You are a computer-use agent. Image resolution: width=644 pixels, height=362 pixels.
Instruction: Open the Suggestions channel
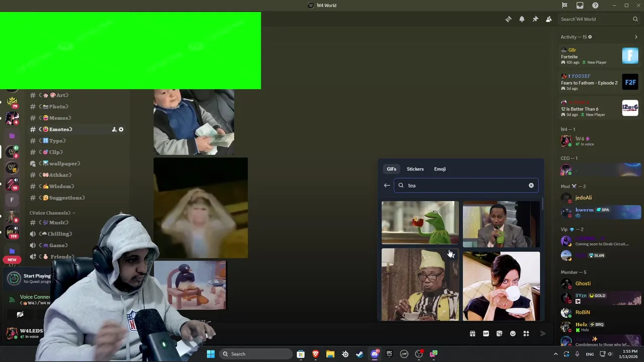77,198
